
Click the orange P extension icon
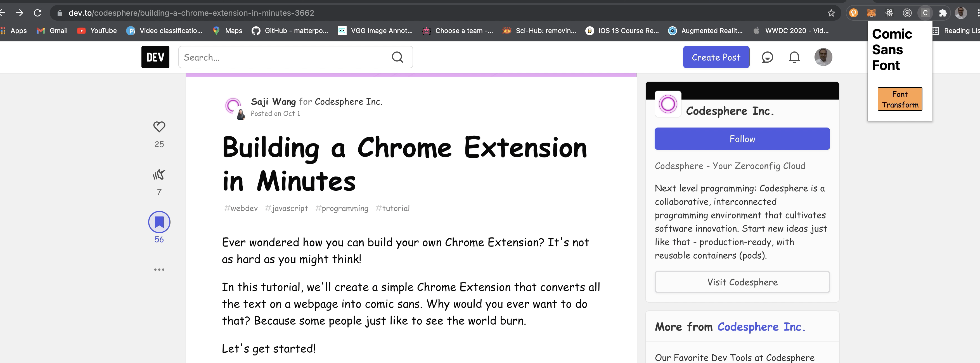pos(854,13)
